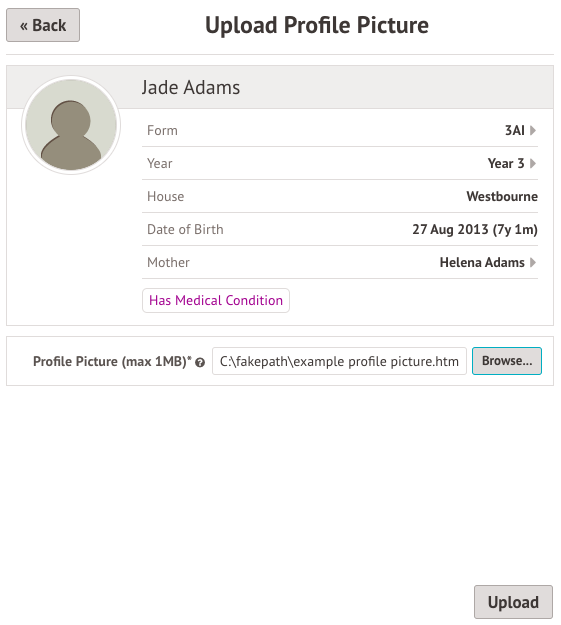Select the Year 3 value
The height and width of the screenshot is (625, 561).
click(x=506, y=163)
